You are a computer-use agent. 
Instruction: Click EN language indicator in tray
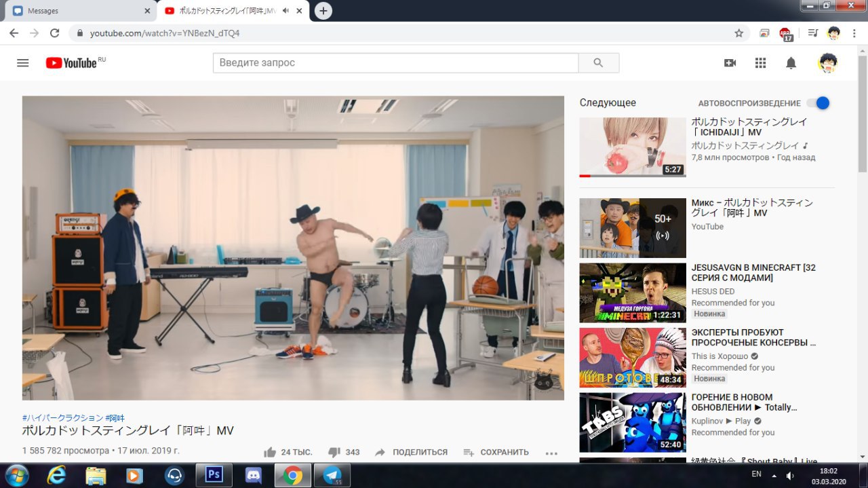point(756,474)
